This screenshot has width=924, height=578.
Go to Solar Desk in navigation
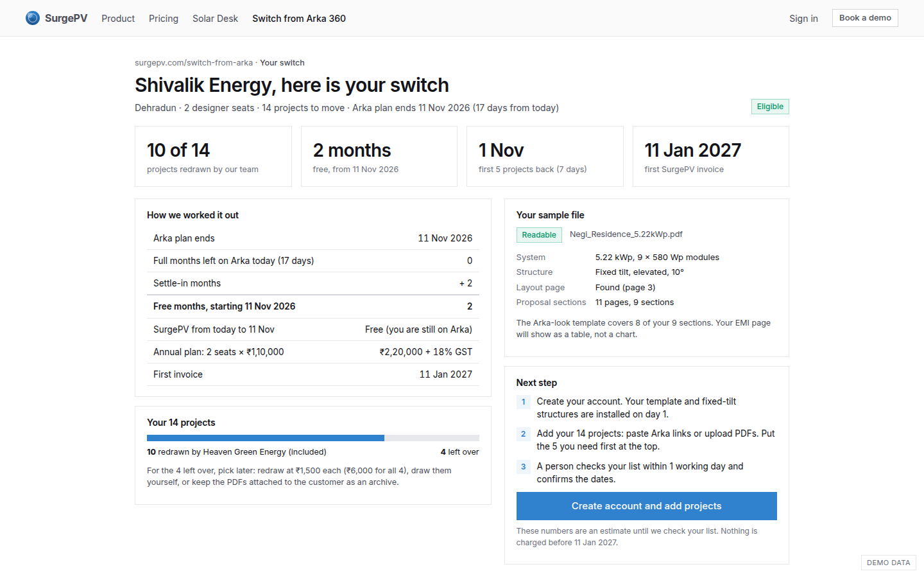[x=215, y=19]
